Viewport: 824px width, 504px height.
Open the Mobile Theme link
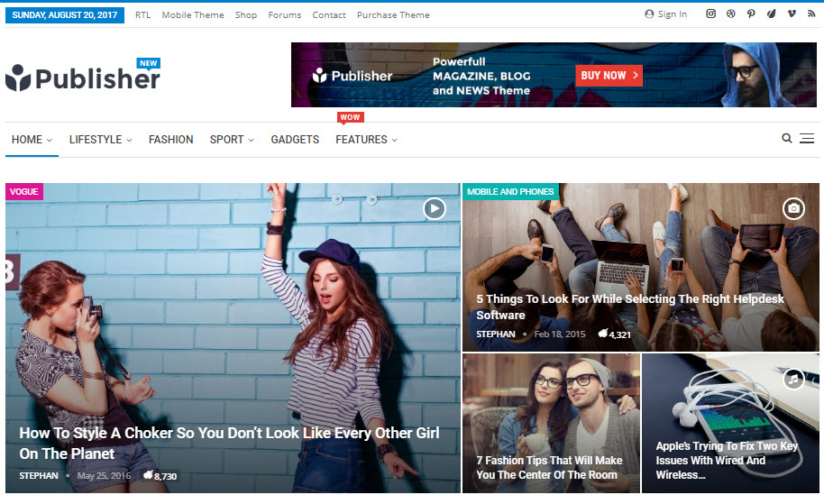(193, 14)
